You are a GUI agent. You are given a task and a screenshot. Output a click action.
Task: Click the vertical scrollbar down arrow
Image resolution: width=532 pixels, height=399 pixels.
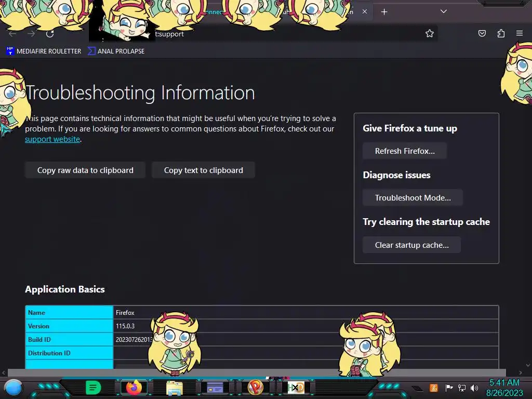tap(528, 365)
